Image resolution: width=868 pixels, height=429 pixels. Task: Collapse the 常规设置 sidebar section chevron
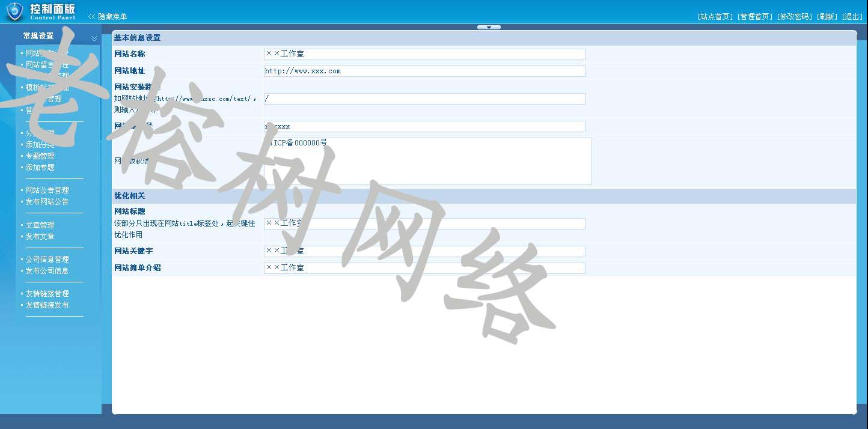[94, 38]
